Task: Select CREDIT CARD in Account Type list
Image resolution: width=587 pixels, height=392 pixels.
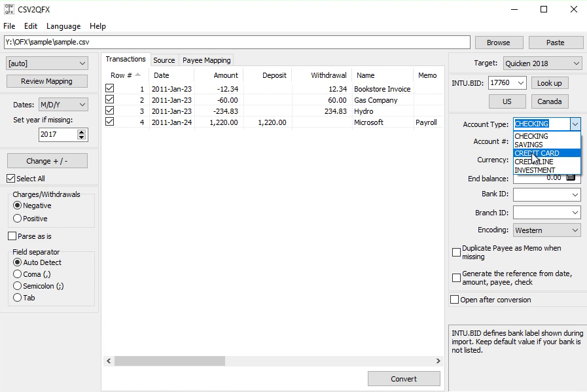Action: click(x=547, y=153)
